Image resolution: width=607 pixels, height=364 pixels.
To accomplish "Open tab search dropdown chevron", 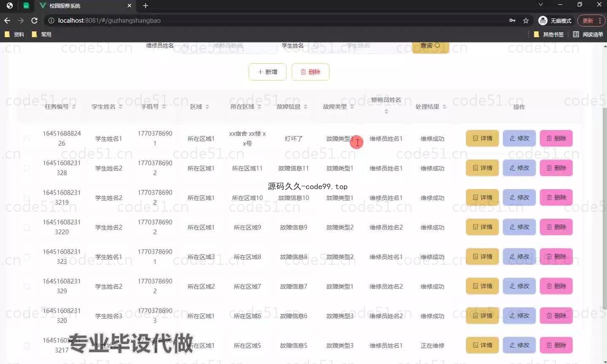I will [x=540, y=5].
